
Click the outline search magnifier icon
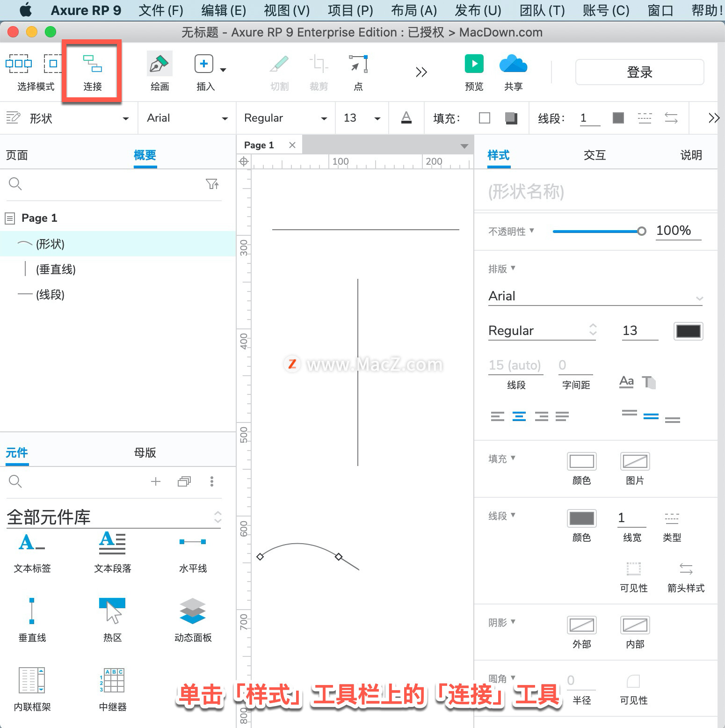pyautogui.click(x=15, y=184)
